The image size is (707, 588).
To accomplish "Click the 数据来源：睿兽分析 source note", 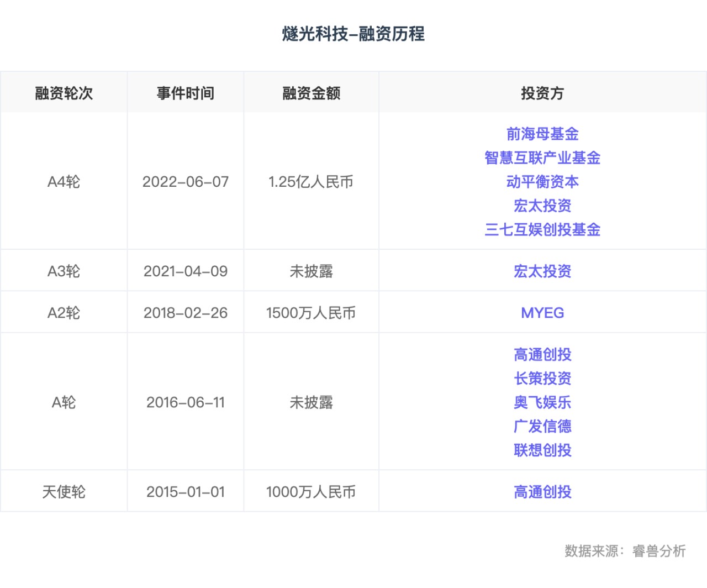I will click(625, 551).
